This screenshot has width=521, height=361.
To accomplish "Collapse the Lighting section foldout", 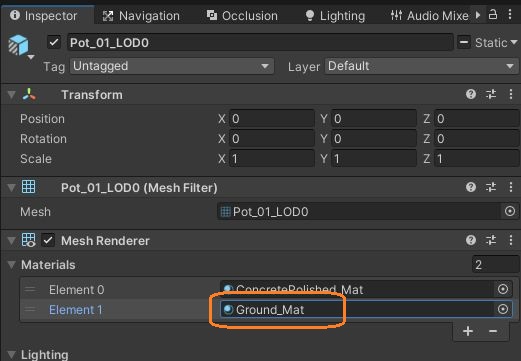I will click(x=12, y=354).
